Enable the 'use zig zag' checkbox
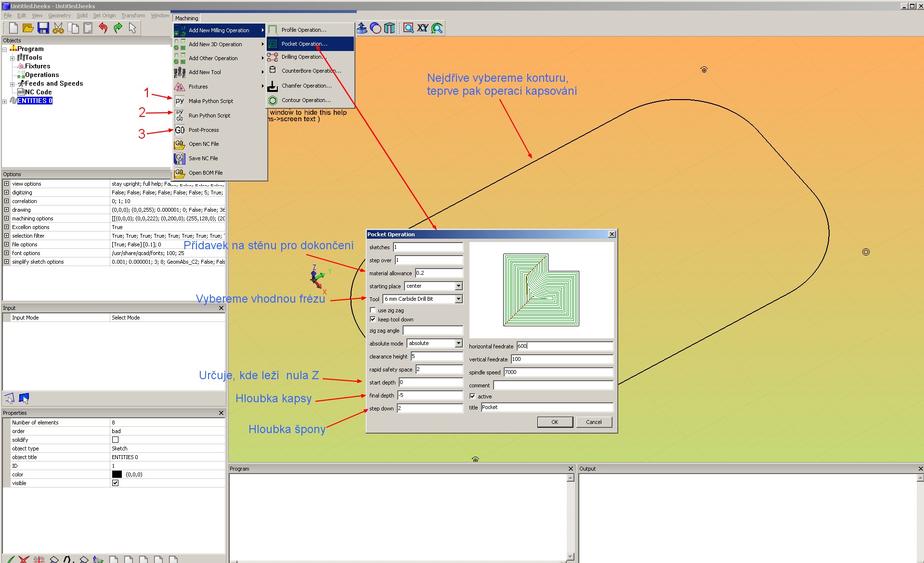The width and height of the screenshot is (924, 563). click(373, 310)
